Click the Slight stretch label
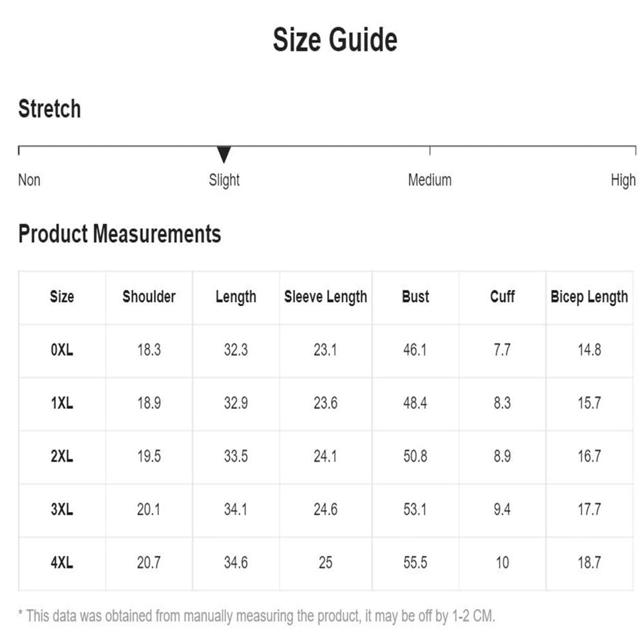The image size is (644, 644). pyautogui.click(x=224, y=180)
